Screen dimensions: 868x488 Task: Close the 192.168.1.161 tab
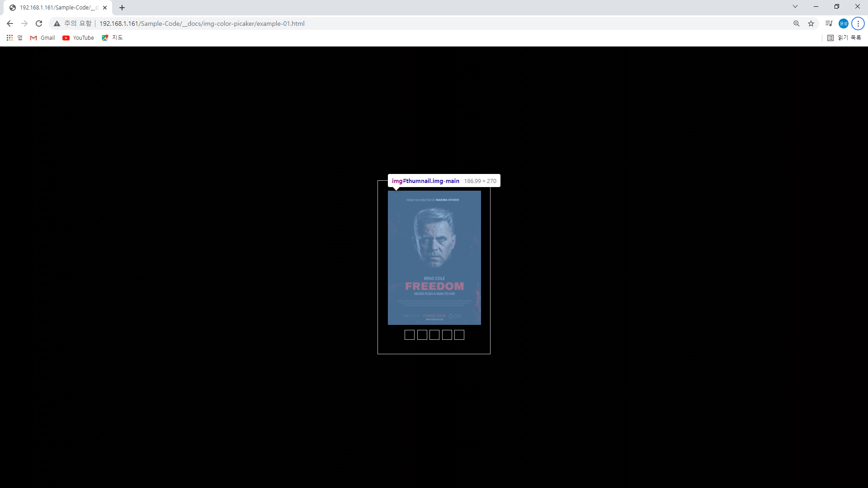click(105, 8)
